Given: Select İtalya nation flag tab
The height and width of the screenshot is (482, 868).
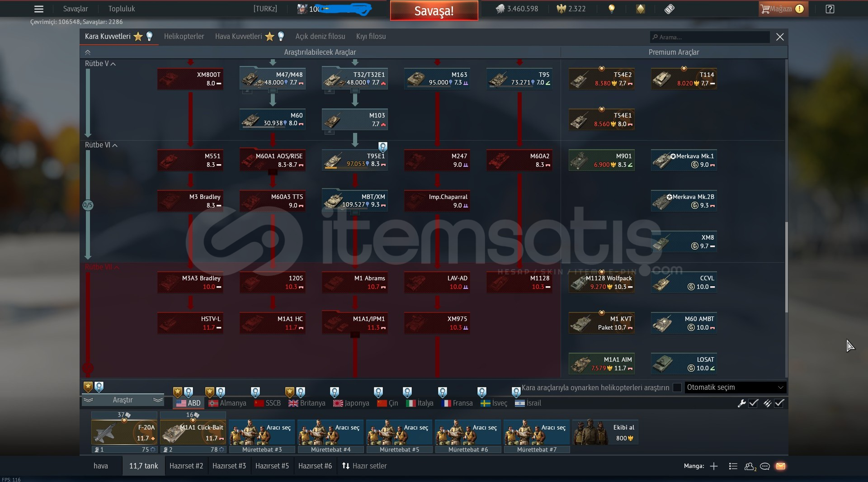Looking at the screenshot, I should point(420,403).
